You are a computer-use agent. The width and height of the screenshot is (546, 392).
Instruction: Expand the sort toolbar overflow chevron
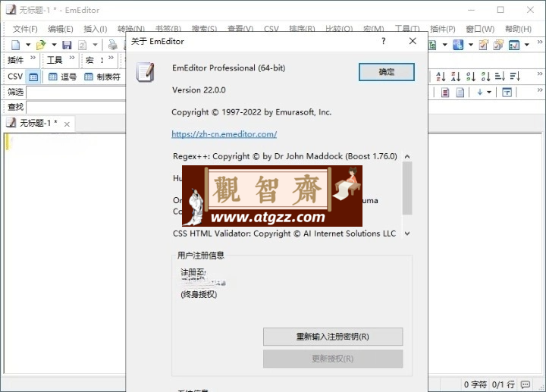(540, 74)
